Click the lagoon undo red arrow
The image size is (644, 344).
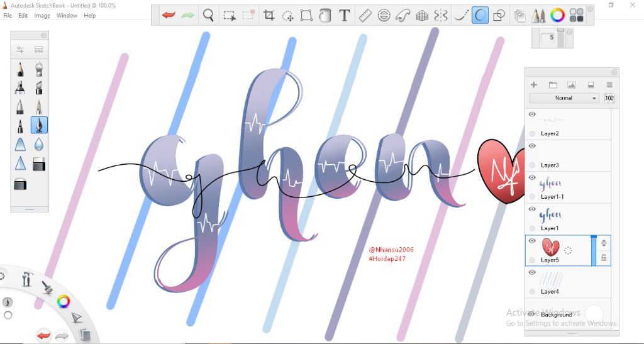43,336
